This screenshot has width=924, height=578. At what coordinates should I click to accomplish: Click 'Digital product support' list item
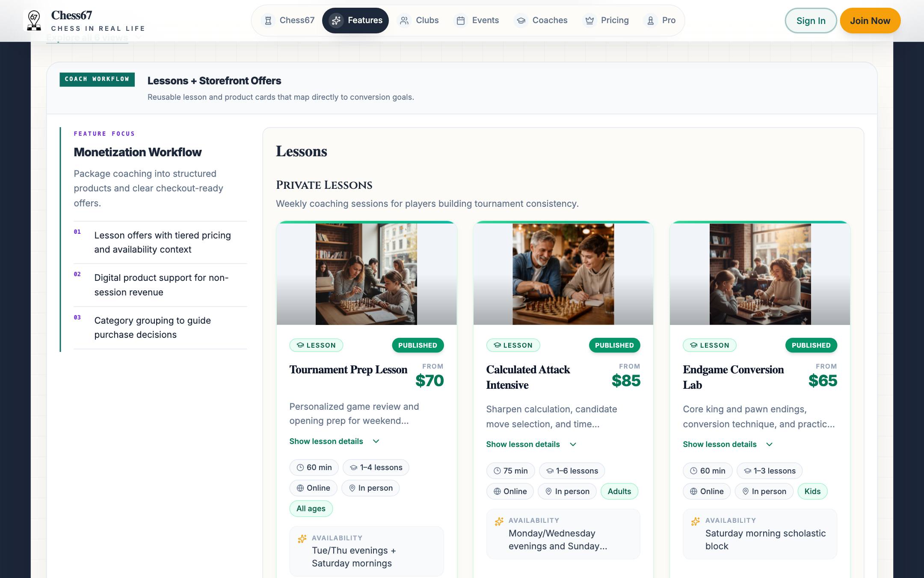[161, 285]
